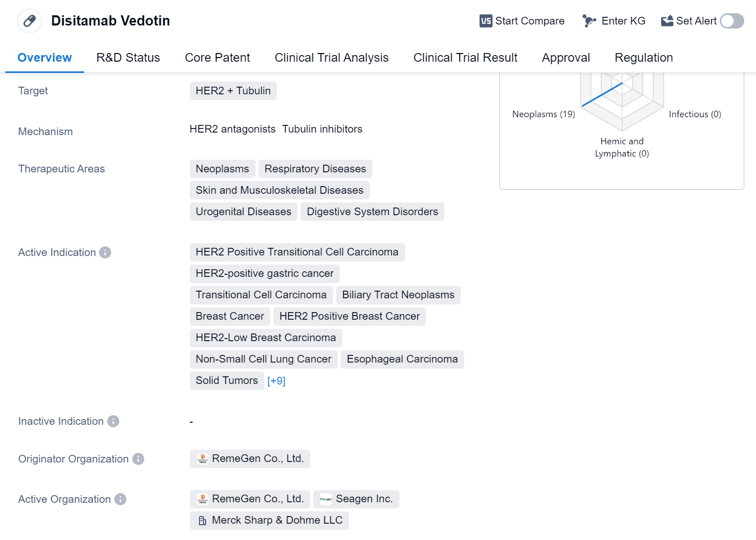
Task: Click the HER2 + Tubulin target tag
Action: tap(233, 91)
